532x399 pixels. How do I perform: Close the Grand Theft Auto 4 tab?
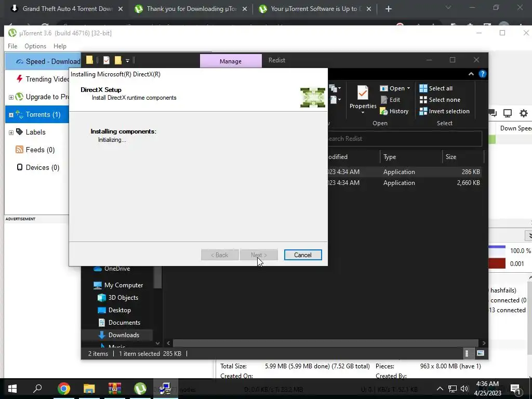121,9
